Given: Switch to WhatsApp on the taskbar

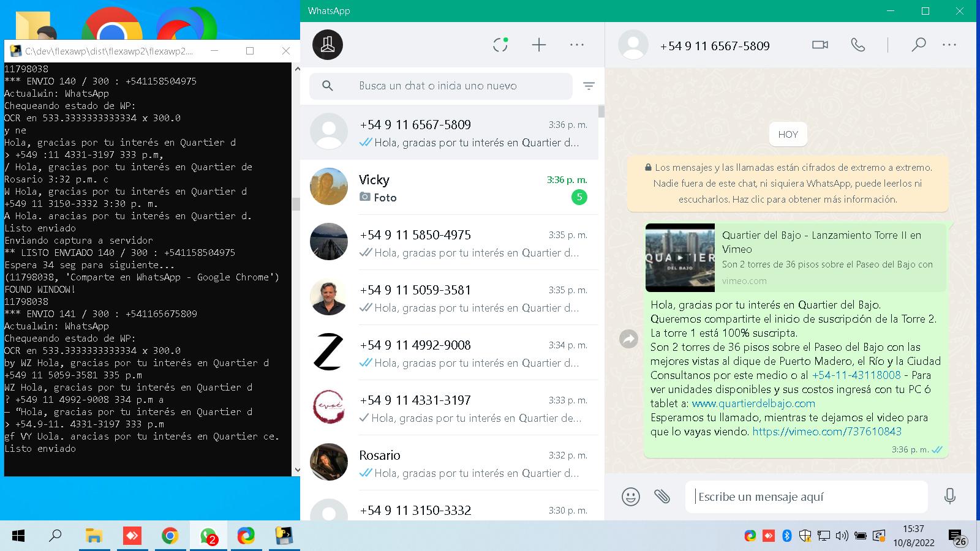Looking at the screenshot, I should (x=208, y=536).
